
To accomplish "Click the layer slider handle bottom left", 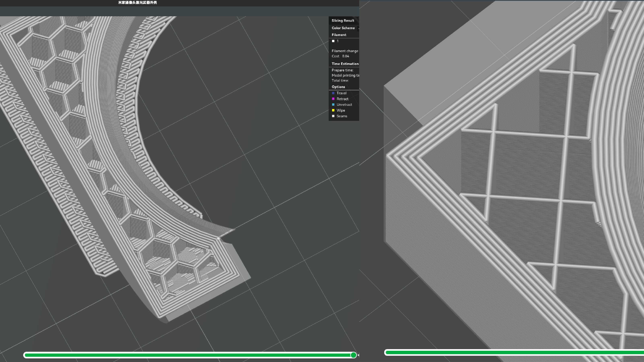I will pos(354,355).
